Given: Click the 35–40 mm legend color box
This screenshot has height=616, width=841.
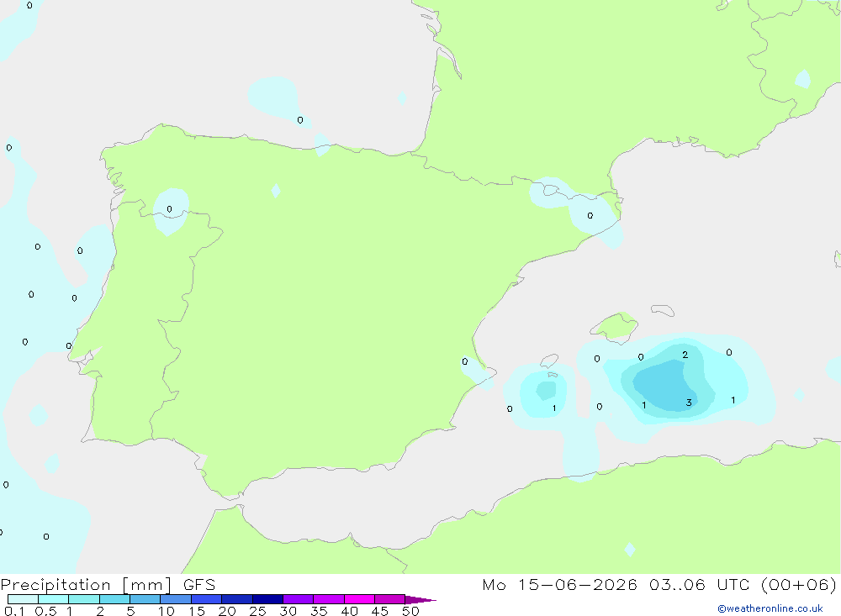Looking at the screenshot, I should (329, 599).
